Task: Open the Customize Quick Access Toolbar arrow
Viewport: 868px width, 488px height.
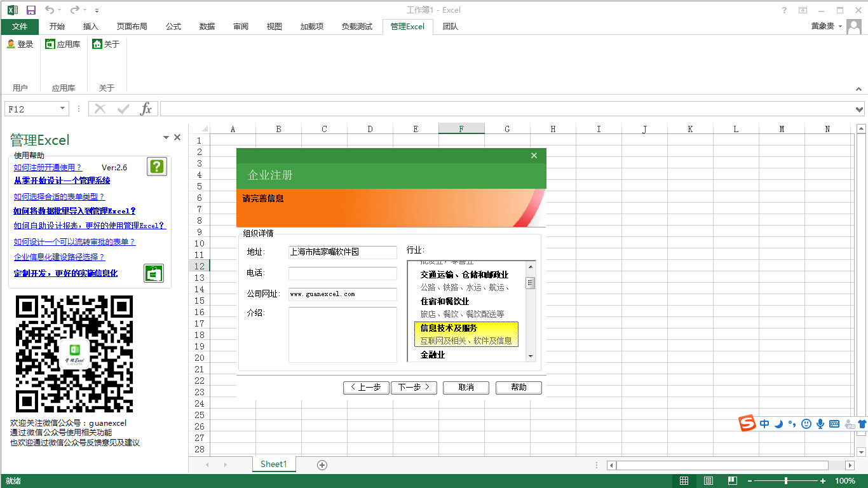Action: coord(97,11)
